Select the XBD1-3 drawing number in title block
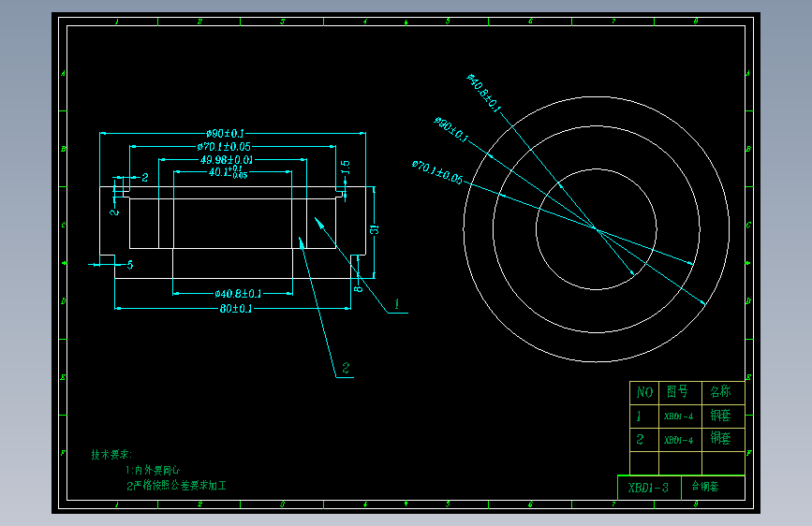This screenshot has width=812, height=526. (x=648, y=488)
